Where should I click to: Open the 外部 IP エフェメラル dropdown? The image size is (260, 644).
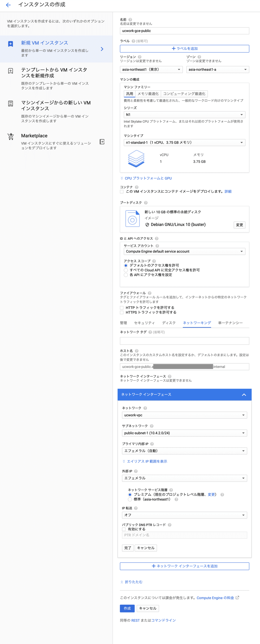click(184, 478)
